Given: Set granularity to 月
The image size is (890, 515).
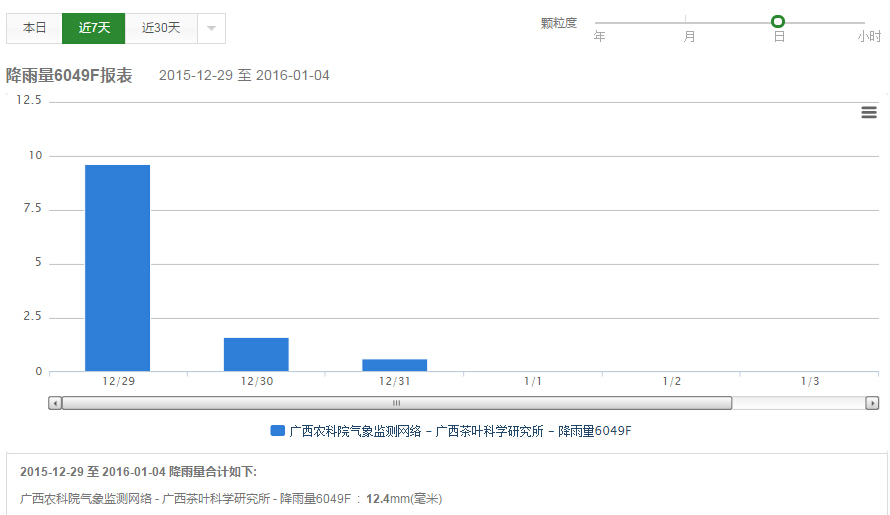Looking at the screenshot, I should tap(689, 36).
